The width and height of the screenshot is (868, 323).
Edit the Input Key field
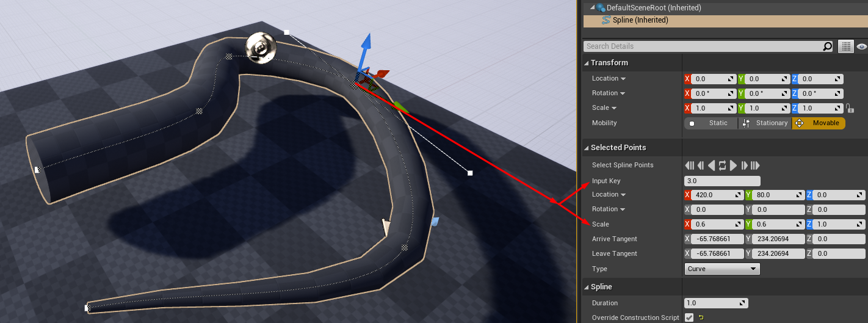coord(722,181)
